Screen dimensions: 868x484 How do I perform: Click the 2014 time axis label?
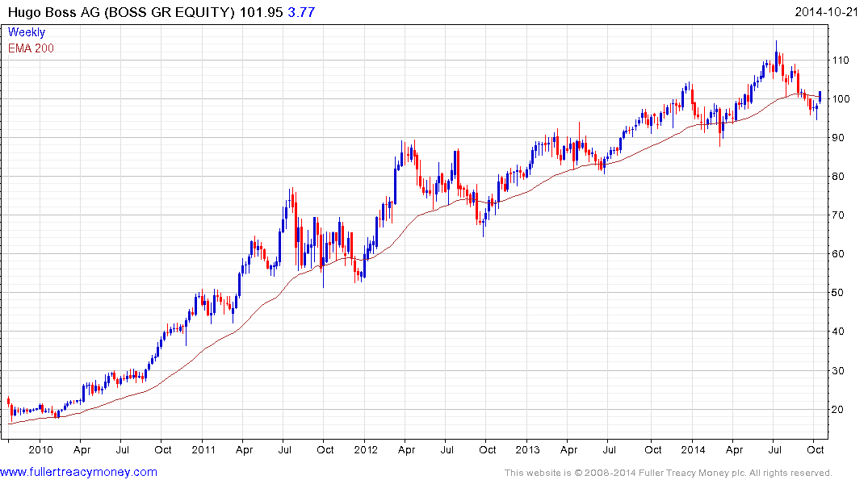[693, 449]
